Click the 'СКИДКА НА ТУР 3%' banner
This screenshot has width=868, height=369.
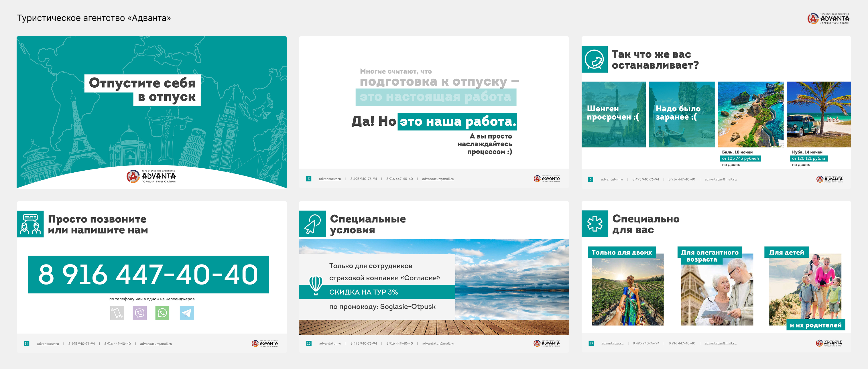click(377, 292)
